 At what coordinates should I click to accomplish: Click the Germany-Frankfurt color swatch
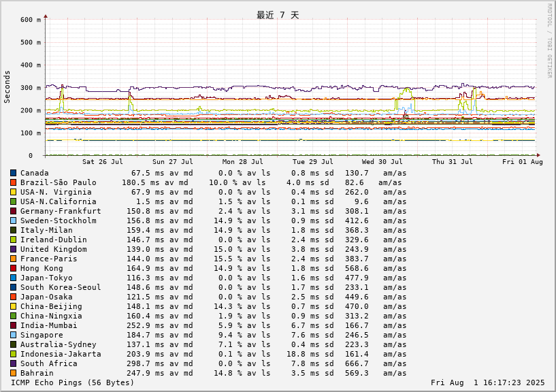click(x=14, y=212)
